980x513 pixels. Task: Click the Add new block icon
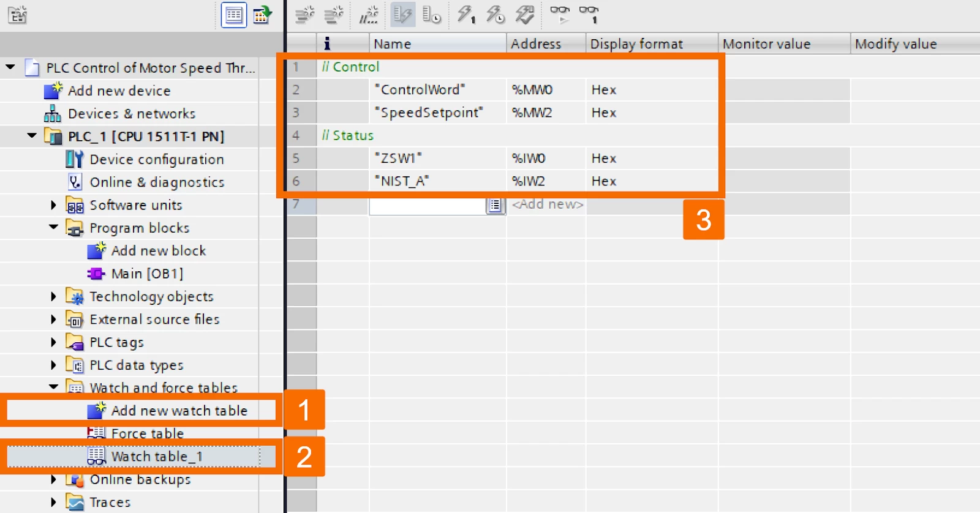pos(97,250)
